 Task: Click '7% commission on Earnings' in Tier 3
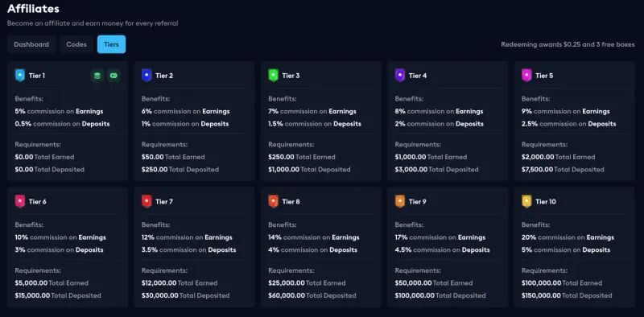click(x=312, y=111)
